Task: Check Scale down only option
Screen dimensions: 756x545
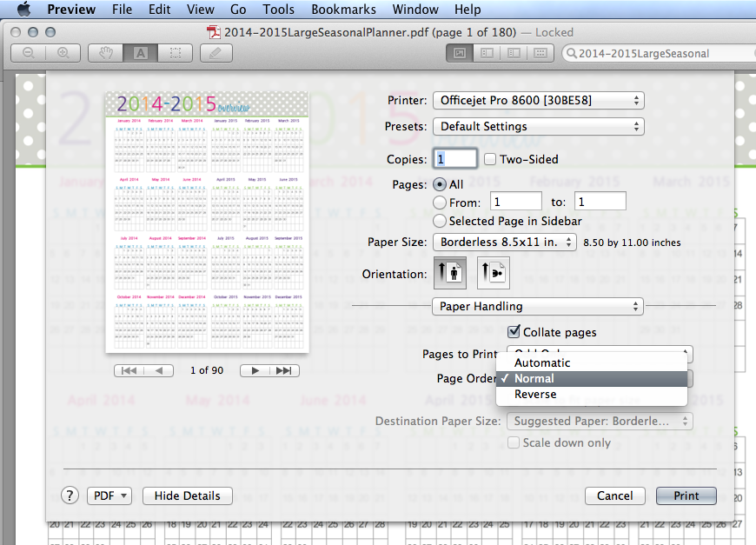Action: [x=513, y=442]
